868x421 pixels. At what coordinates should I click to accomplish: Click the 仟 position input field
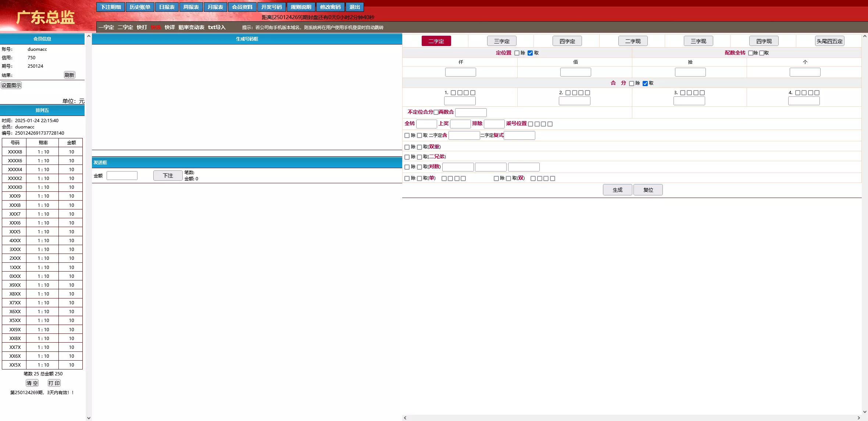click(x=460, y=72)
